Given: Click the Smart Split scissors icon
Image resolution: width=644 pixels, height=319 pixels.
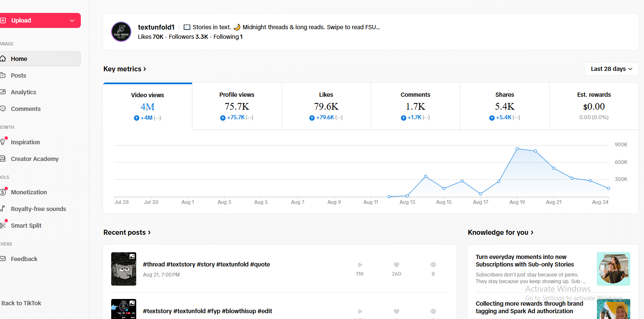Looking at the screenshot, I should (3, 226).
